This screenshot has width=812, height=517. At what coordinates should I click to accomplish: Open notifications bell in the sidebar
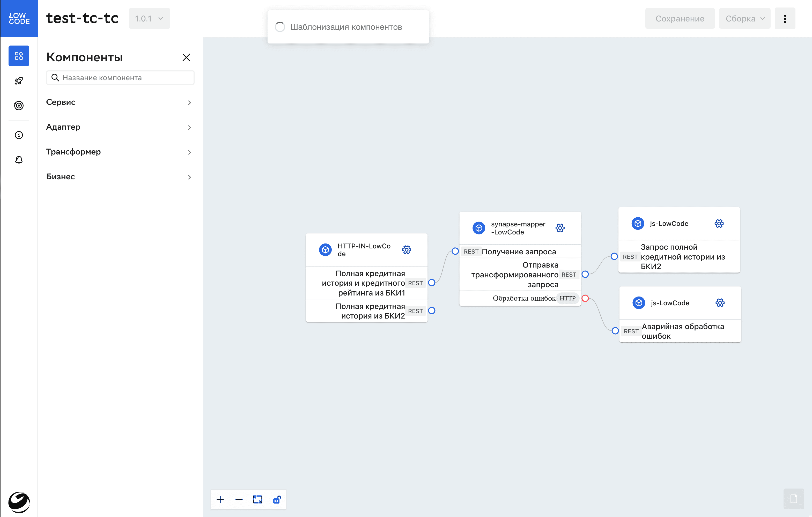pos(19,160)
